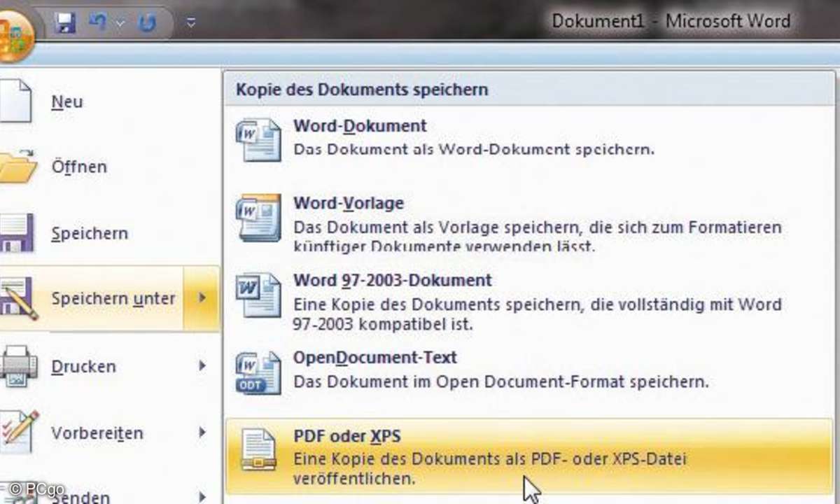Select Word-Vorlage save option

(530, 223)
